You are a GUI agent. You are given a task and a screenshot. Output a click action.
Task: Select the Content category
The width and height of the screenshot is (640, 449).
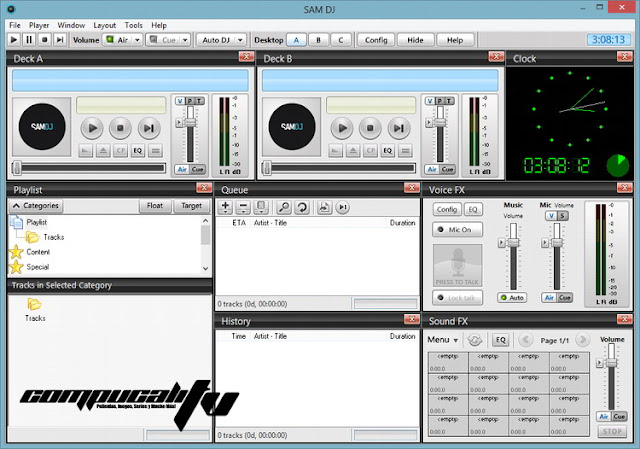pos(38,252)
